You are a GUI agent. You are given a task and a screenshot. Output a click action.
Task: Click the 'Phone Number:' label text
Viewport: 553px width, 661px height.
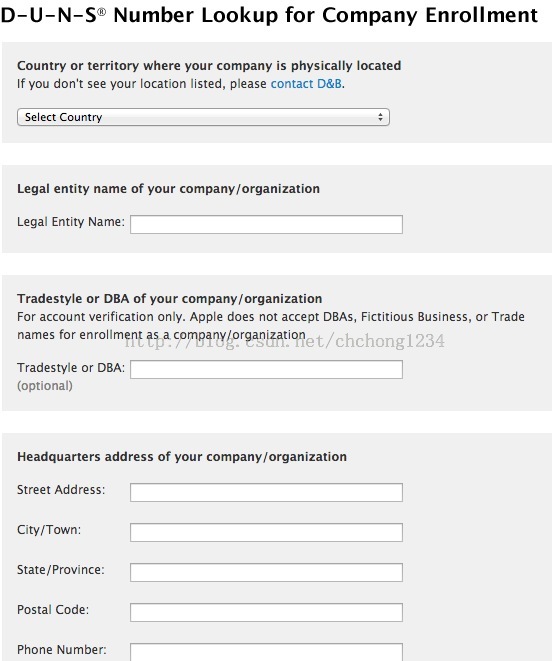[x=62, y=650]
